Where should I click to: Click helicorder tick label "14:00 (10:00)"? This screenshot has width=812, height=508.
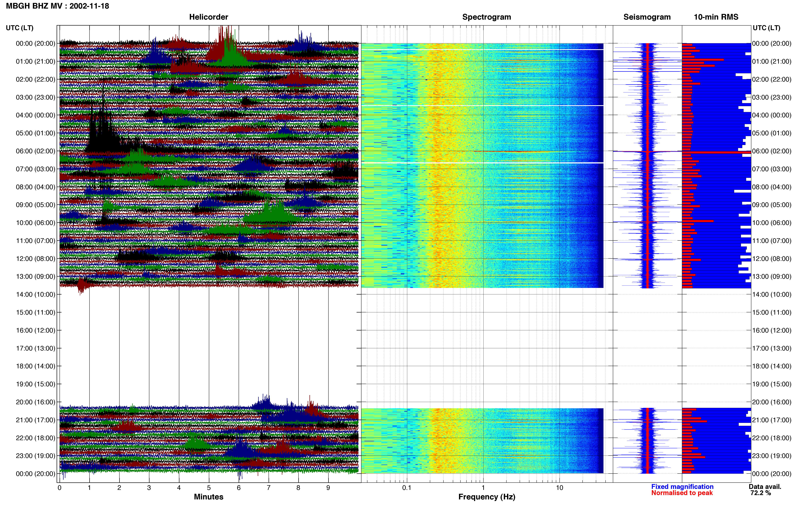[x=35, y=295]
